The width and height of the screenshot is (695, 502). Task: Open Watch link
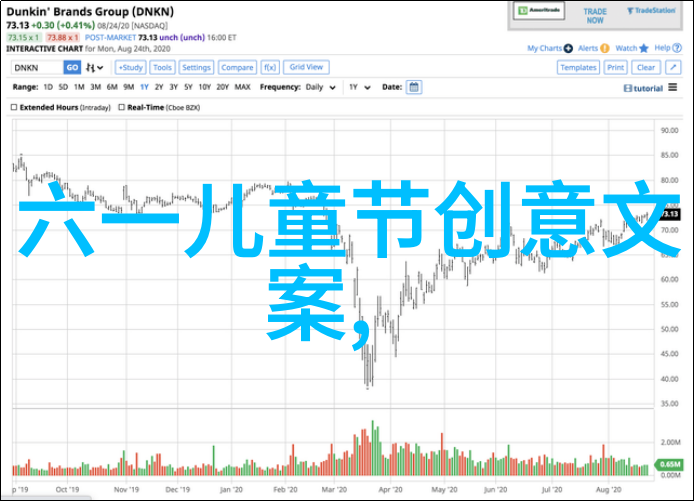tap(626, 48)
